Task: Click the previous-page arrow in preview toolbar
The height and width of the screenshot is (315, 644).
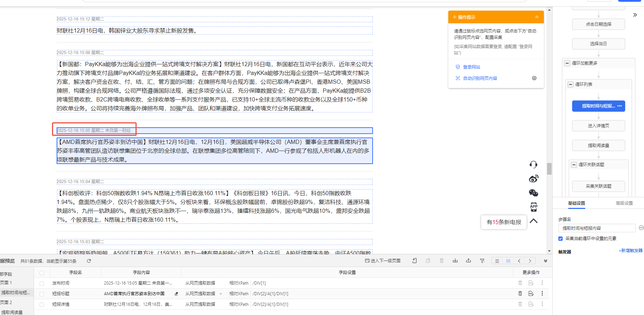Action: [519, 261]
